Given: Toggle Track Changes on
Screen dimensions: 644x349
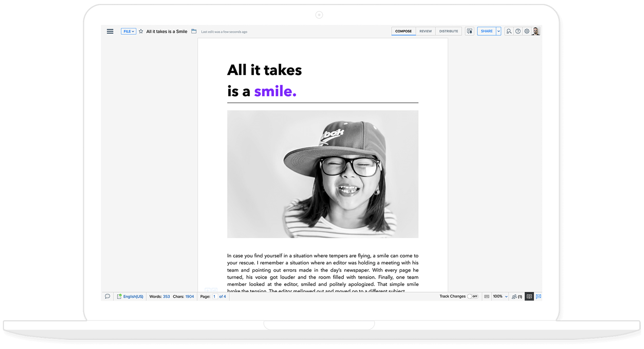Looking at the screenshot, I should tap(473, 296).
